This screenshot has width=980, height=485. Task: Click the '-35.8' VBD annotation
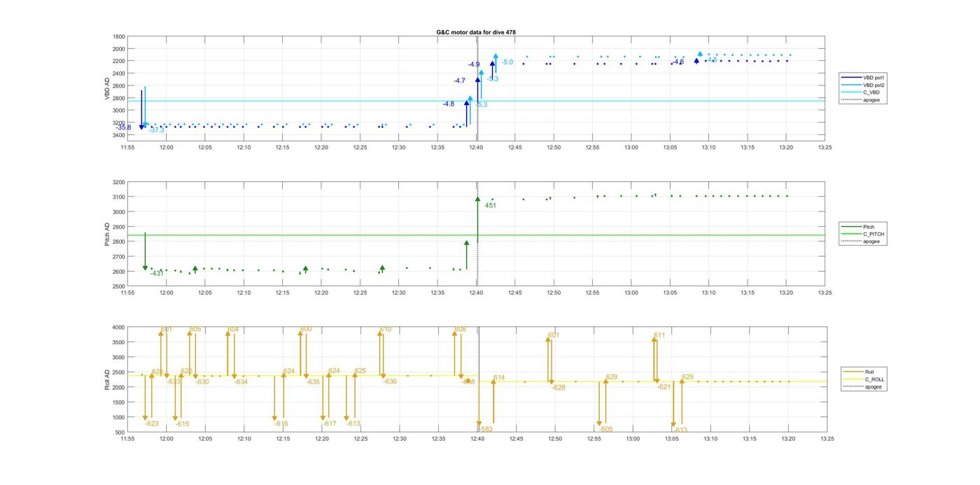124,127
